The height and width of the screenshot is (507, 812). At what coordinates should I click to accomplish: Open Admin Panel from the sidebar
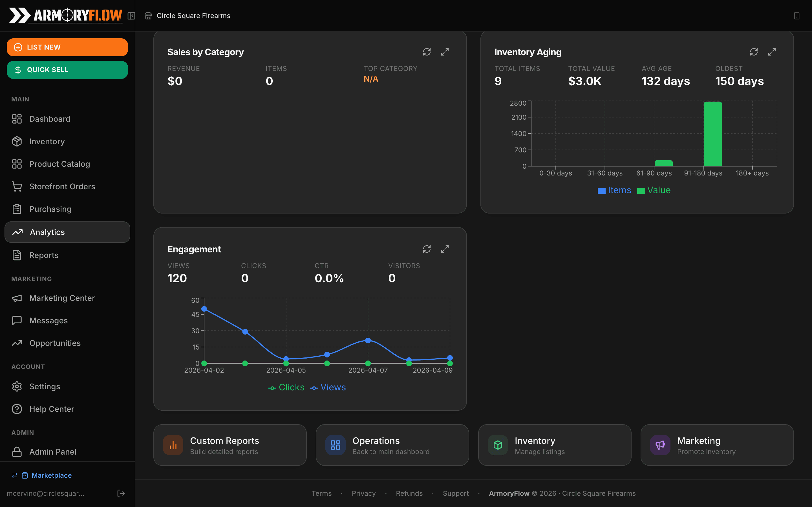tap(53, 452)
